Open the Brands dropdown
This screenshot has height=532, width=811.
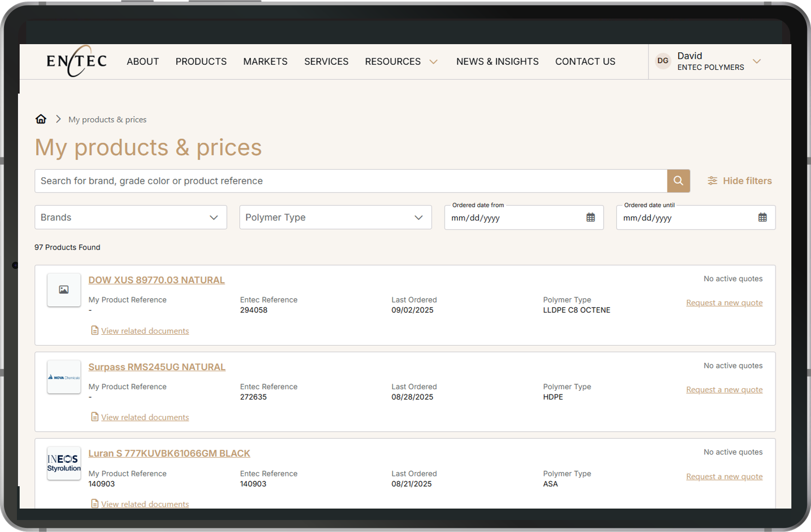(x=131, y=217)
